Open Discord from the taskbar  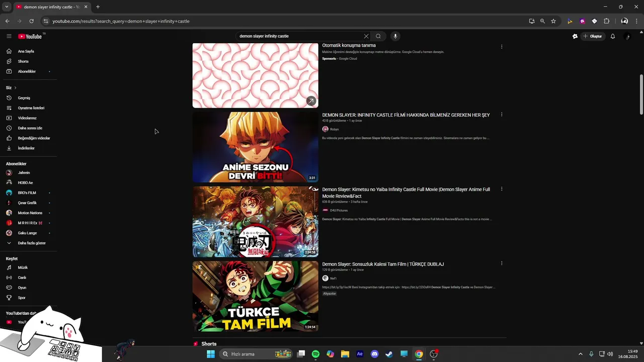pos(374,354)
